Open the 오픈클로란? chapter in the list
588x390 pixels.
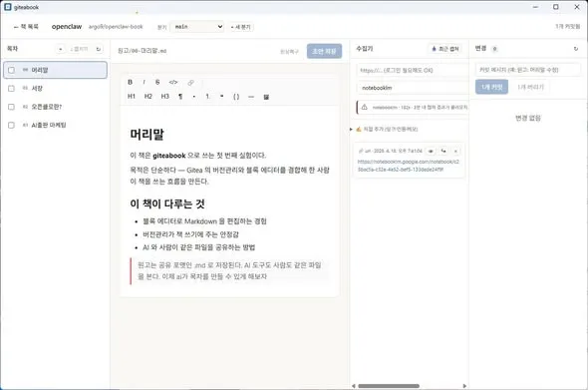click(x=55, y=107)
